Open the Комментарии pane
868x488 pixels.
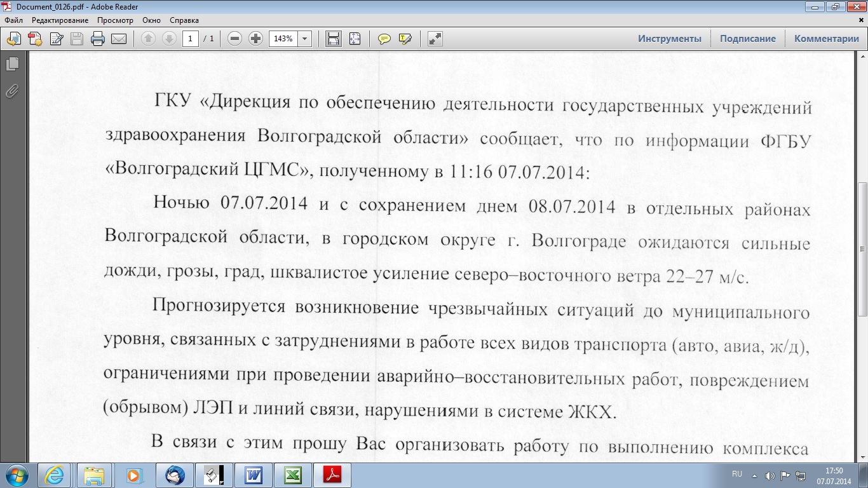click(827, 39)
